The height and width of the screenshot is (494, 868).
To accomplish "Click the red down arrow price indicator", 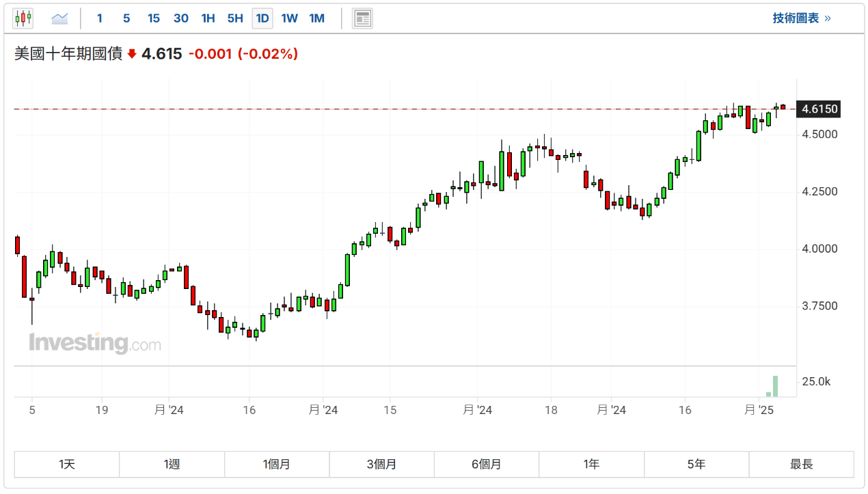I will 132,54.
